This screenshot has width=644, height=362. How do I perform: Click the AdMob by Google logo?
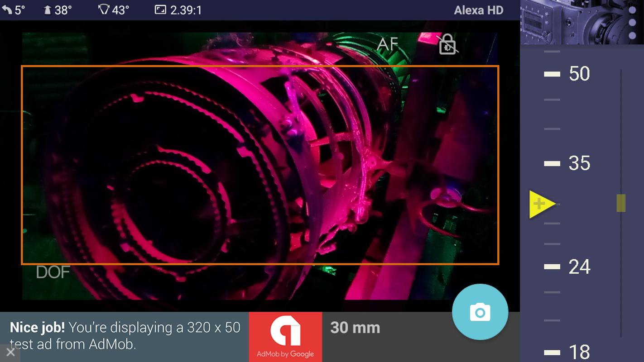point(285,337)
